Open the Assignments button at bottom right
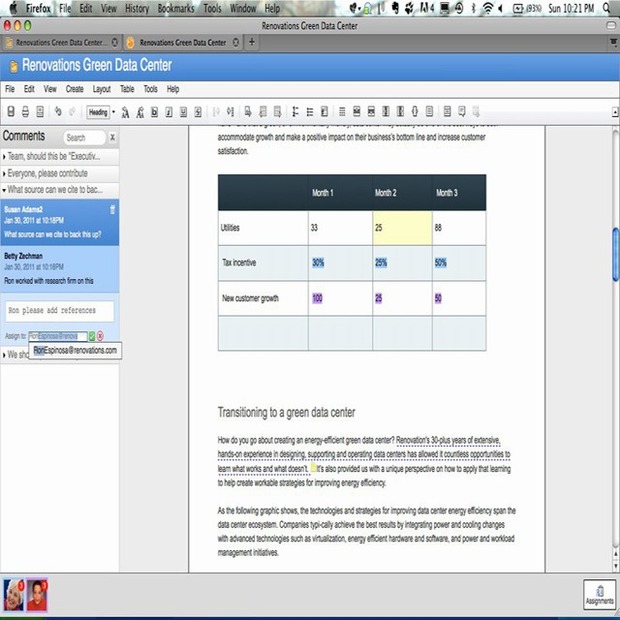The image size is (620, 620). (x=599, y=594)
